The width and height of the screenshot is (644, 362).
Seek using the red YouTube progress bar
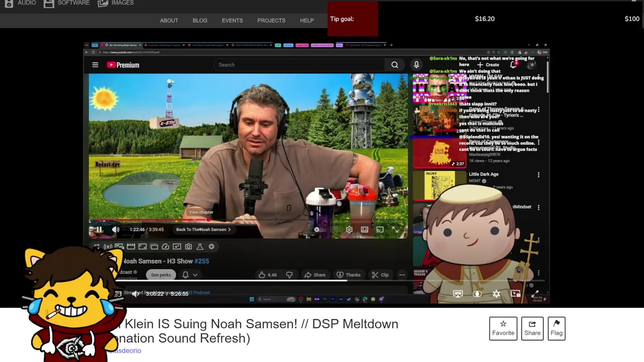coord(249,220)
